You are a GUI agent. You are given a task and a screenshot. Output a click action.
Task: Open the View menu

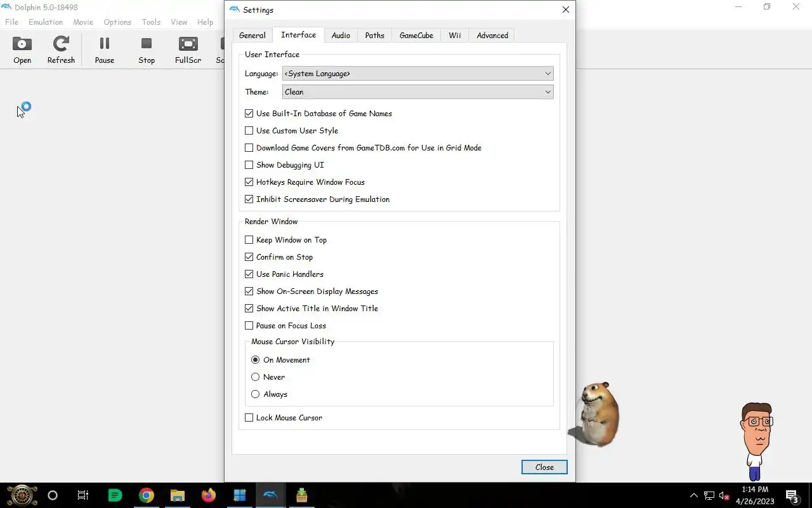(179, 22)
